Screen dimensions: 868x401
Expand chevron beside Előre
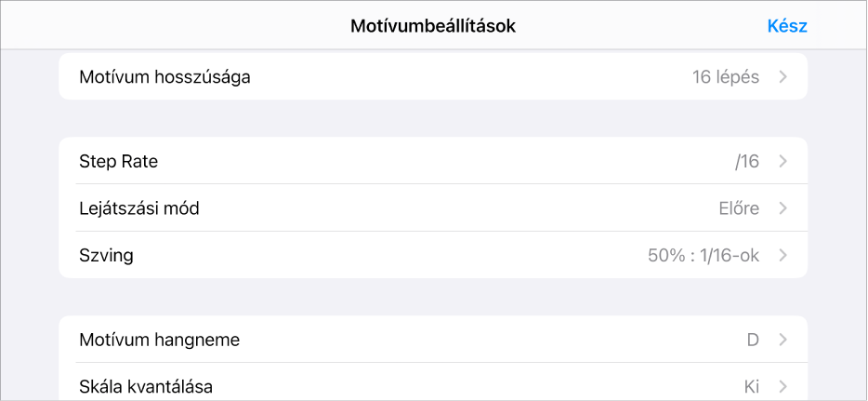coord(783,208)
